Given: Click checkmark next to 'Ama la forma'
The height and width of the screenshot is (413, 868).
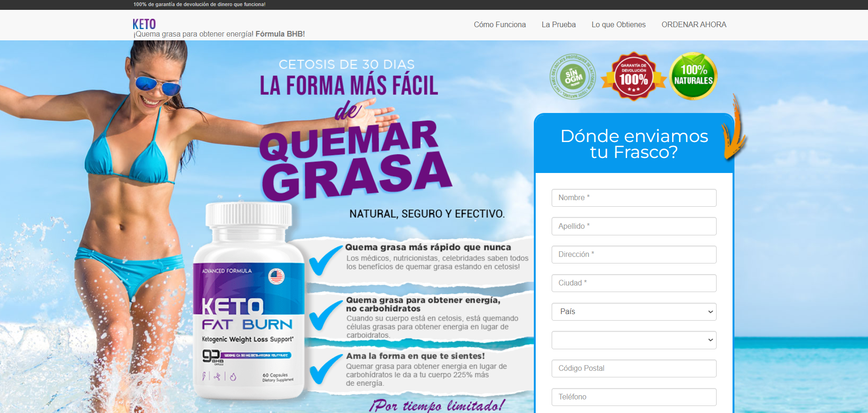Looking at the screenshot, I should pos(325,369).
